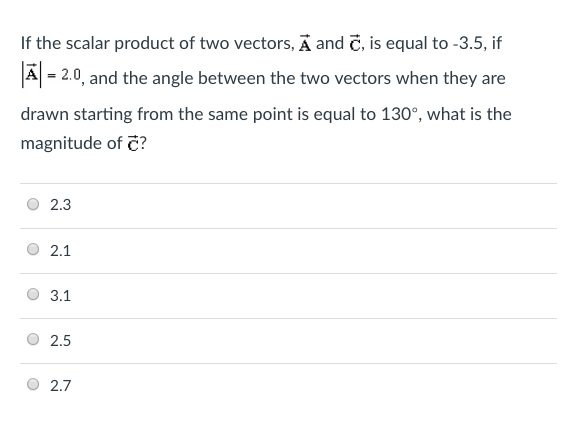Click the vector A symbol in first line
This screenshot has height=426, width=575.
click(305, 43)
